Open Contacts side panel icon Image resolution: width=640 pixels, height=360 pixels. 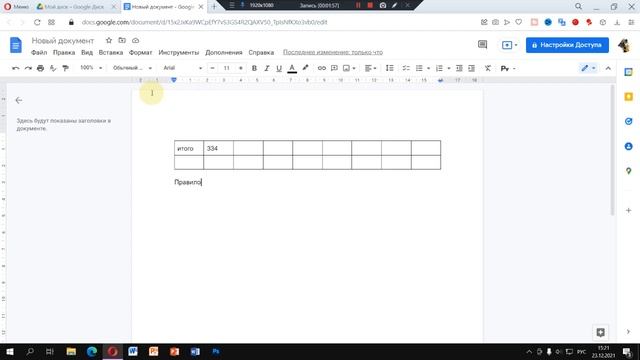pyautogui.click(x=629, y=146)
